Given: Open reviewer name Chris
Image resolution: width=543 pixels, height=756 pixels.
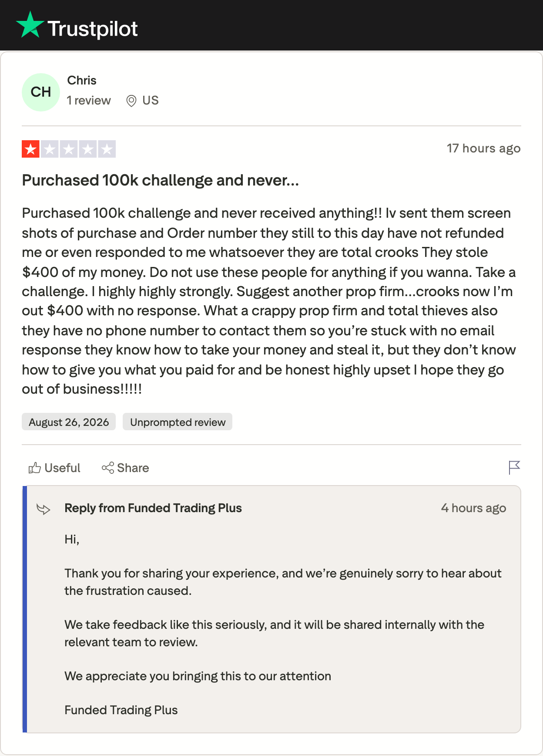Looking at the screenshot, I should tap(82, 81).
